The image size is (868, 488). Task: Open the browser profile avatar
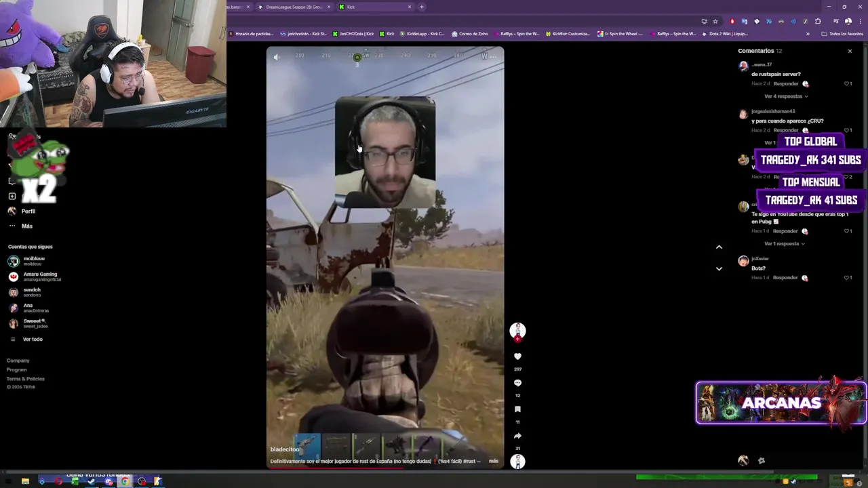(x=848, y=21)
